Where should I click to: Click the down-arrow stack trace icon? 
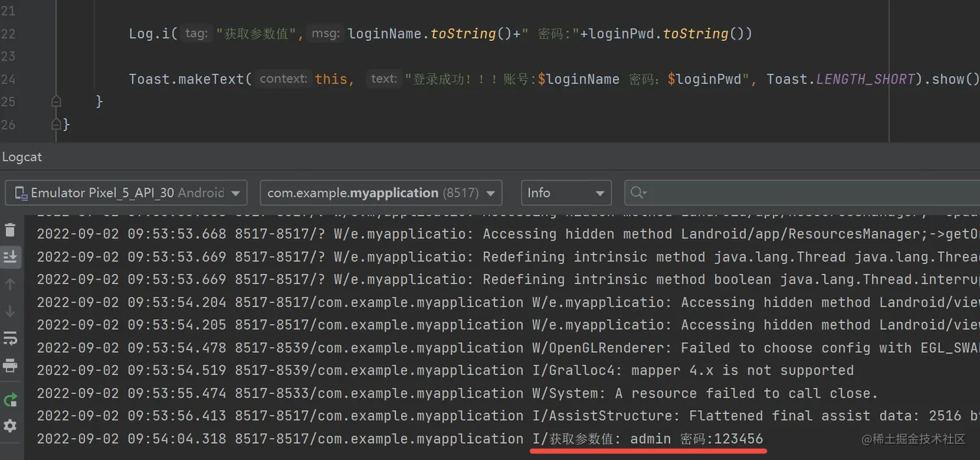pyautogui.click(x=10, y=311)
